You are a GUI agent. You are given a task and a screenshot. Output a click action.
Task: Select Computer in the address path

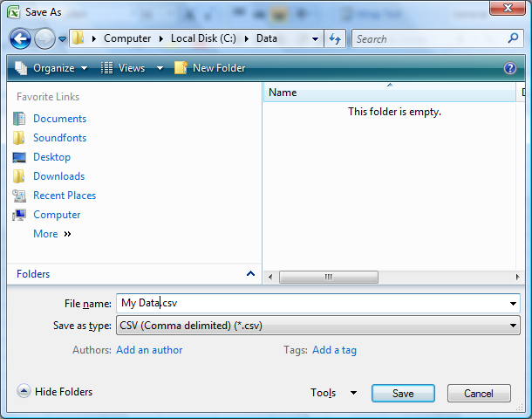pos(127,38)
